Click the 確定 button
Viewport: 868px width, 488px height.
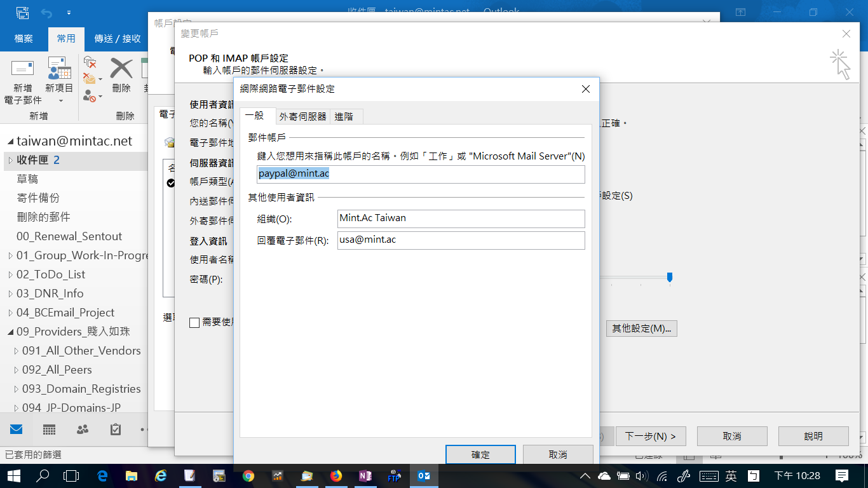point(480,455)
